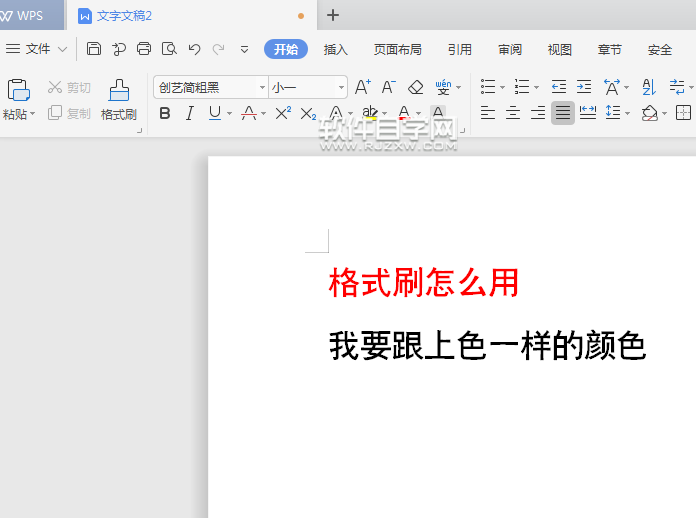Toggle justify alignment

(563, 113)
